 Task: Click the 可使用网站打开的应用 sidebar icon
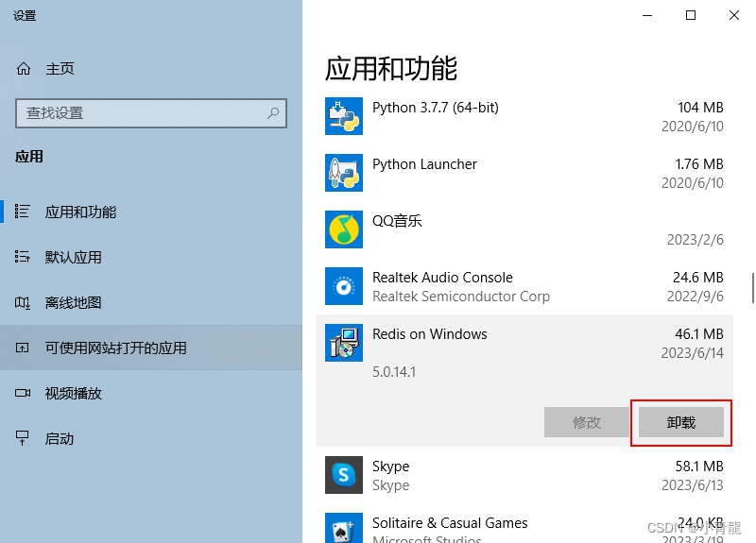pyautogui.click(x=22, y=348)
